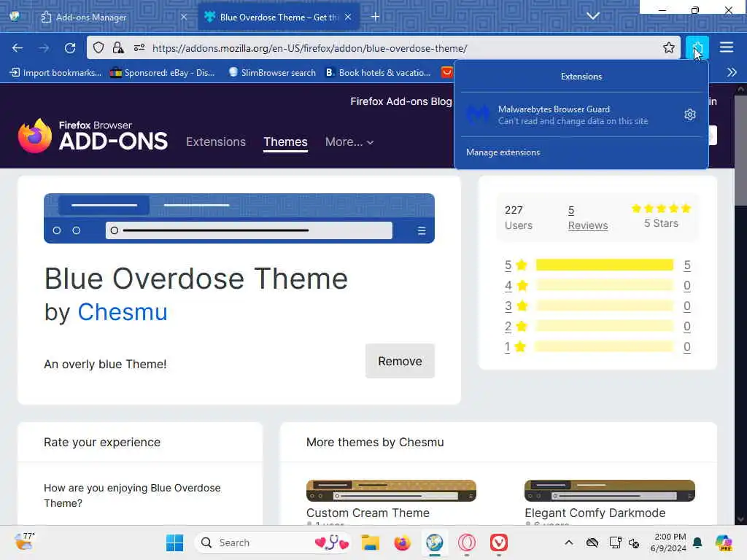Open Malwarebytes Browser Guard settings gear
Viewport: 747px width, 560px height.
[x=690, y=114]
